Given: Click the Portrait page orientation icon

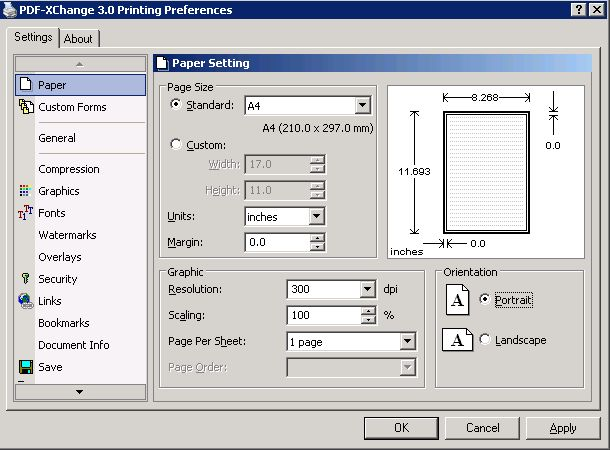Looking at the screenshot, I should [457, 299].
